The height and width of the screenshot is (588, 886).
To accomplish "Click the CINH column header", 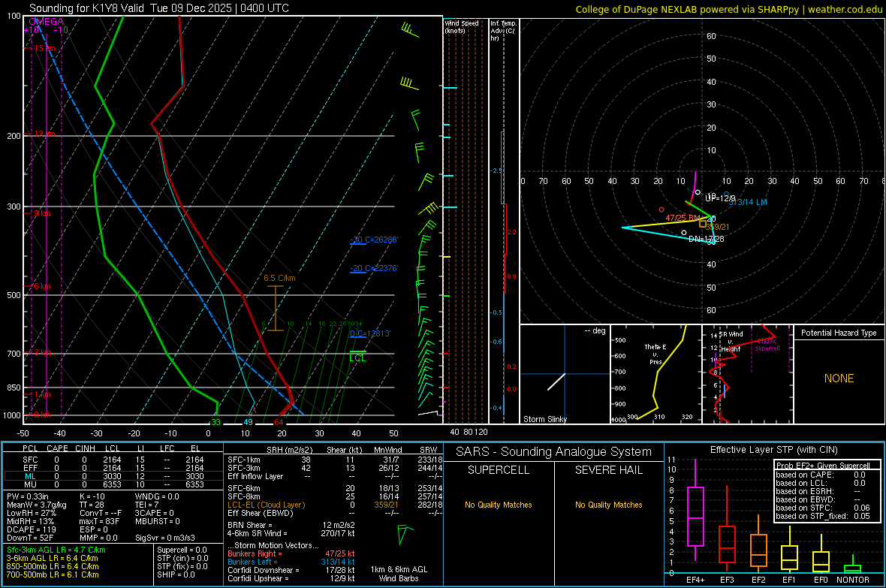I will click(86, 448).
